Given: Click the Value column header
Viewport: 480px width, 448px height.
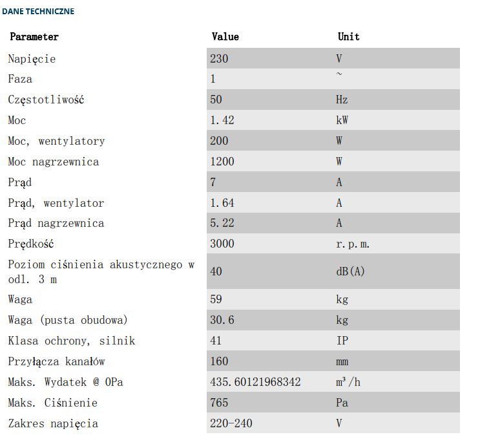Looking at the screenshot, I should pos(225,37).
